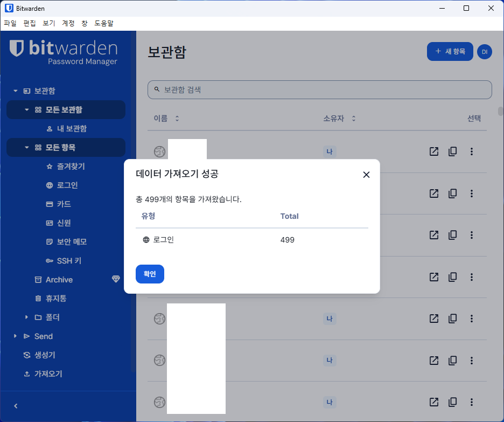Collapse the 보관함 sidebar section
This screenshot has width=504, height=422.
(x=16, y=91)
